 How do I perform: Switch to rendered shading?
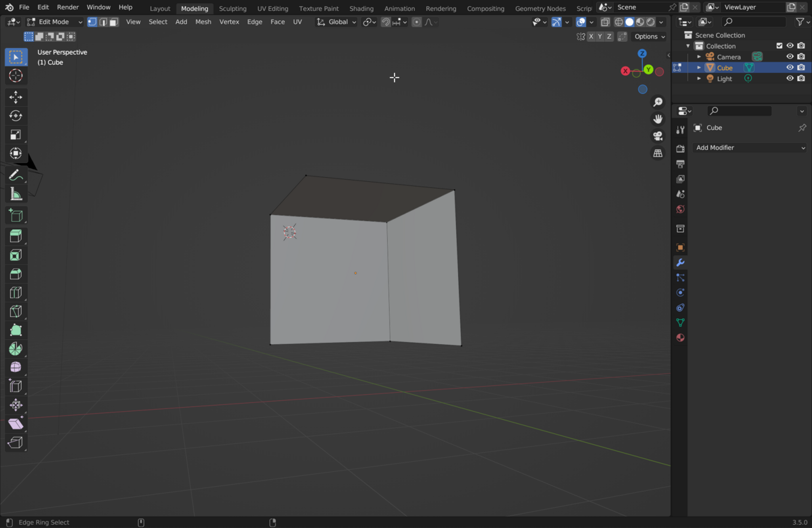click(650, 22)
